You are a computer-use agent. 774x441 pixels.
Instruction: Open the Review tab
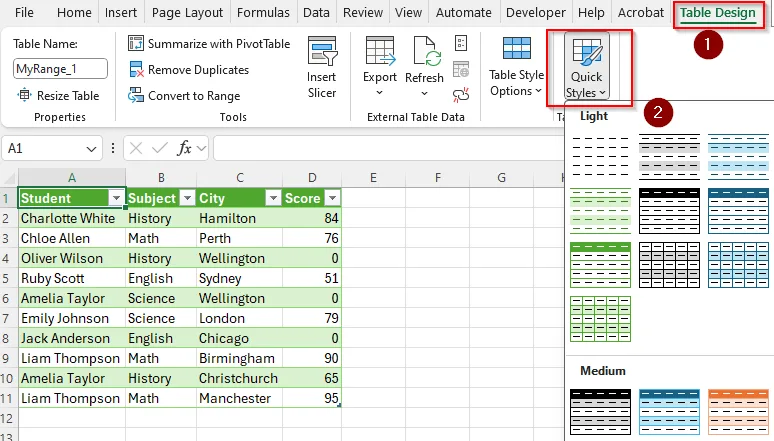click(x=363, y=12)
